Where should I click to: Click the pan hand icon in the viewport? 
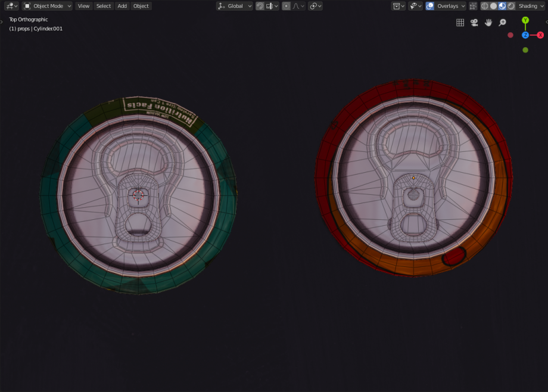point(489,22)
